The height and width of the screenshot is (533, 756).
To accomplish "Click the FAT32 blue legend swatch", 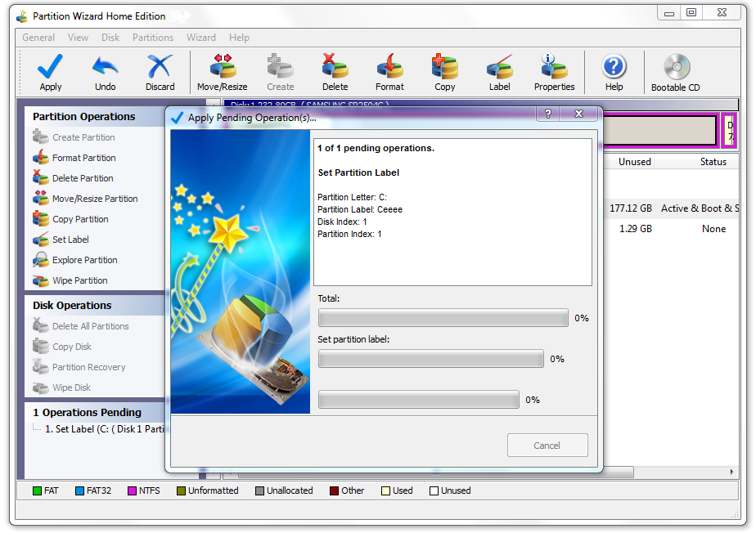I will [x=80, y=491].
